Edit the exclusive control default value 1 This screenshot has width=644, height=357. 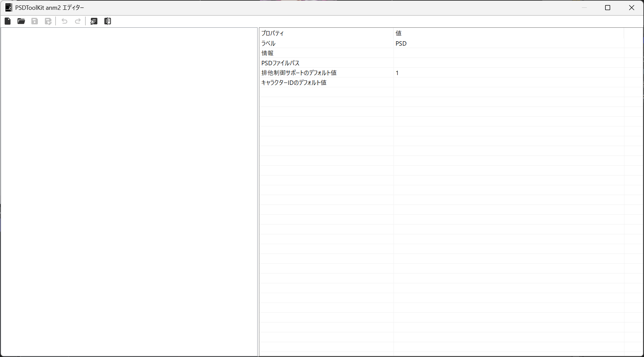pos(397,73)
